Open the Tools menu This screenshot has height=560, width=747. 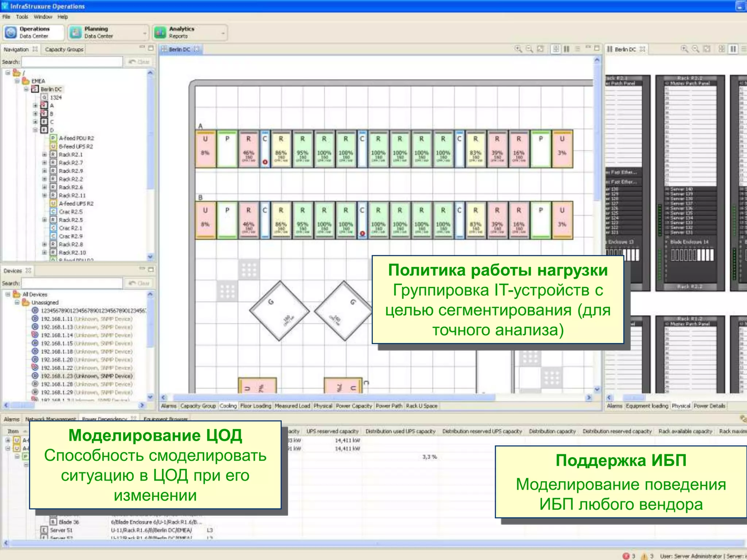[22, 17]
